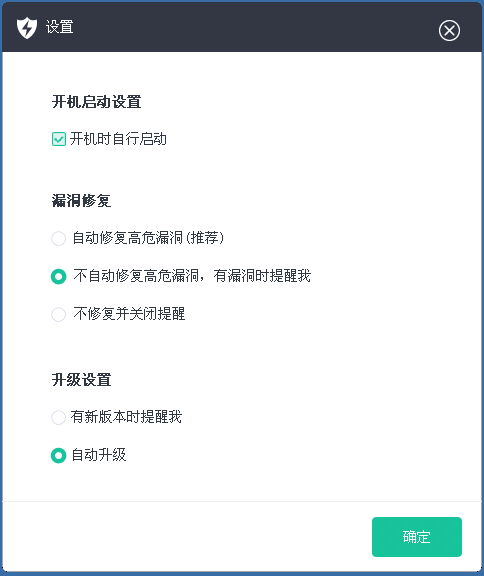484x576 pixels.
Task: Close the 设置 dialog with X icon
Action: [x=449, y=30]
